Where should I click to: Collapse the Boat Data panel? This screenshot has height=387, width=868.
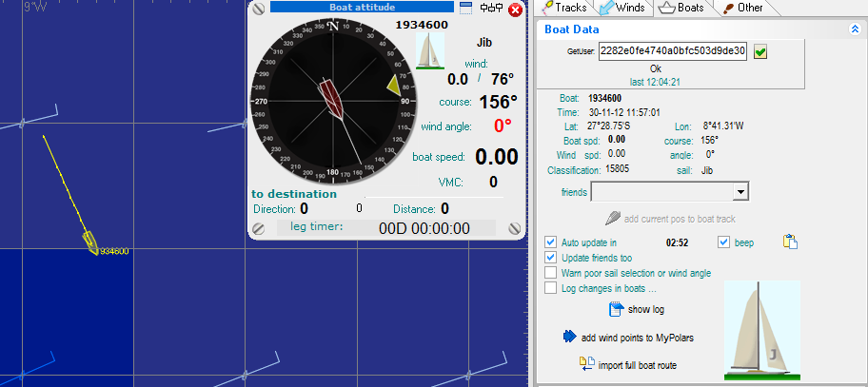click(856, 29)
